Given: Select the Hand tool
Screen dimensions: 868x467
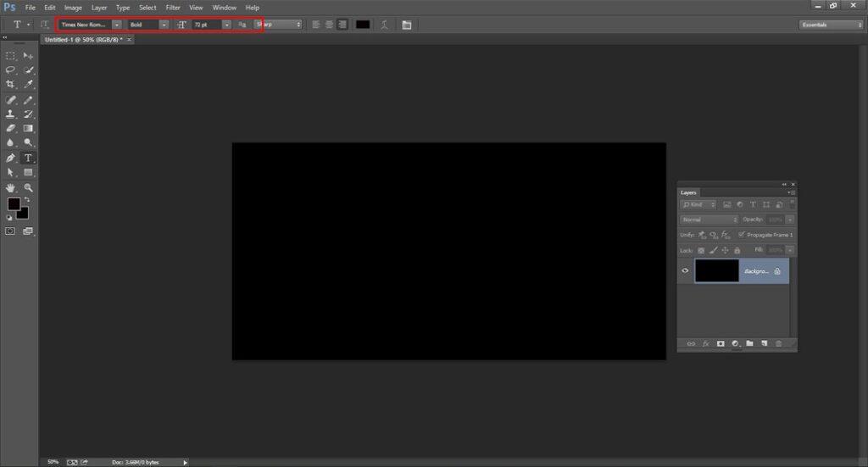Looking at the screenshot, I should (10, 188).
